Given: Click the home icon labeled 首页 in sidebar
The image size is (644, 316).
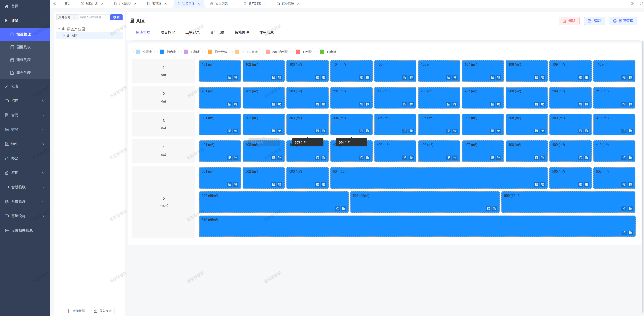Looking at the screenshot, I should (7, 6).
